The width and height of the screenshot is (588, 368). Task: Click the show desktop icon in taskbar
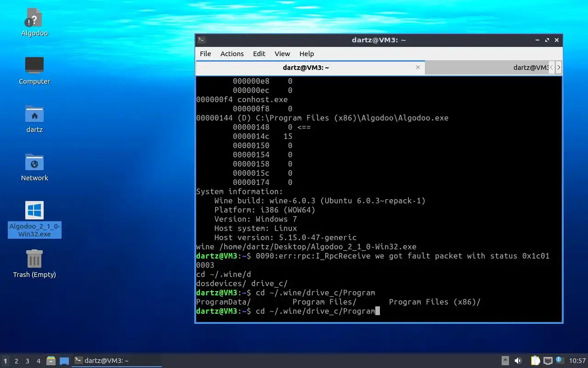tap(64, 361)
